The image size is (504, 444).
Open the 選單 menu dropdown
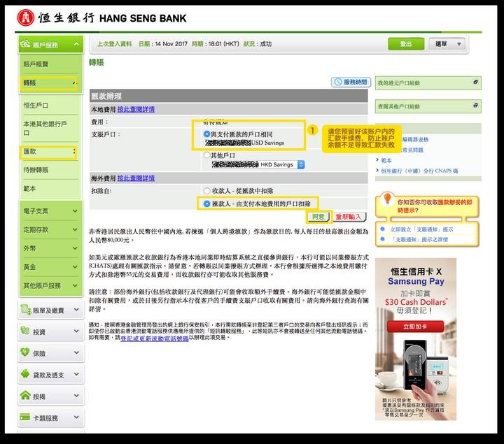point(447,44)
